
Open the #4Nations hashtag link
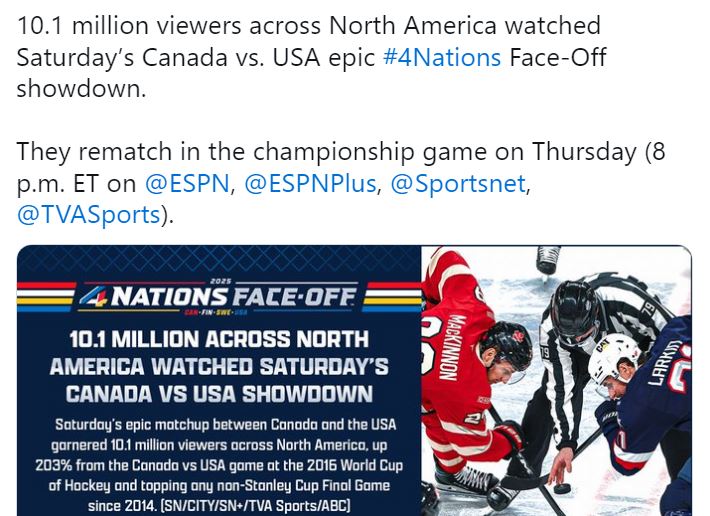pos(442,57)
